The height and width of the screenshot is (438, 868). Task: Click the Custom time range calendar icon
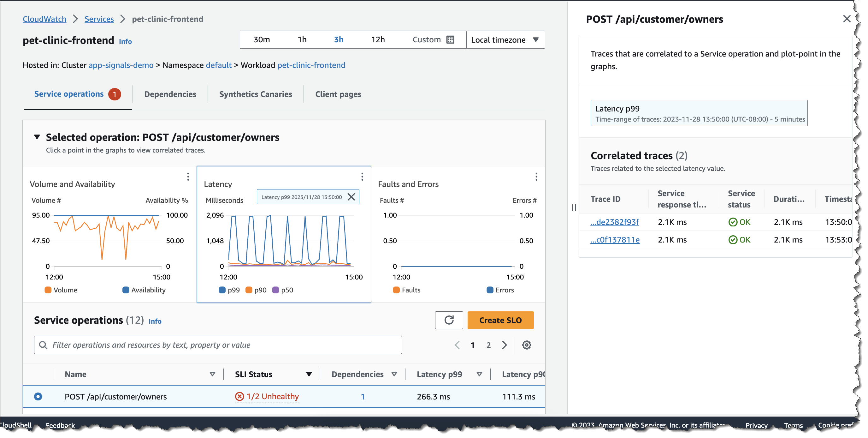450,40
